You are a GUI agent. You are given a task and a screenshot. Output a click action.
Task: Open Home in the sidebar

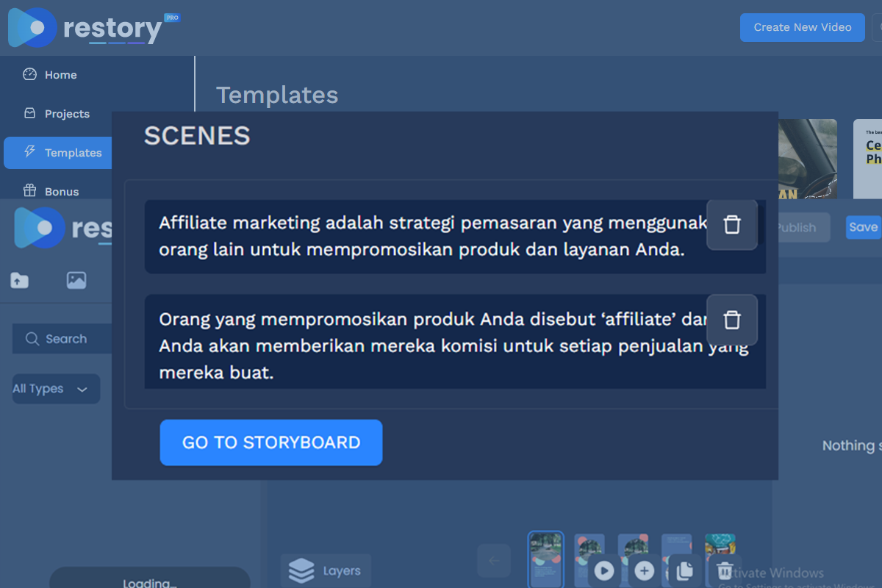[x=60, y=75]
